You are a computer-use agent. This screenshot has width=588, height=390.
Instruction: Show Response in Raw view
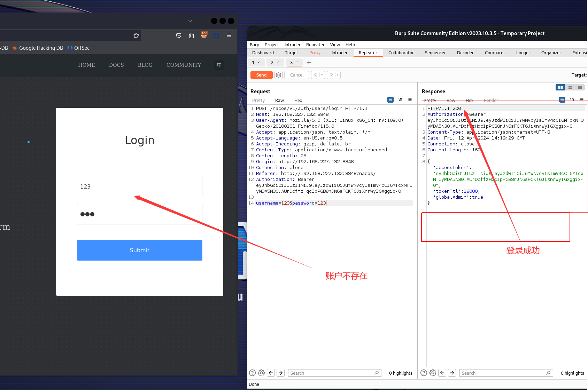point(451,101)
